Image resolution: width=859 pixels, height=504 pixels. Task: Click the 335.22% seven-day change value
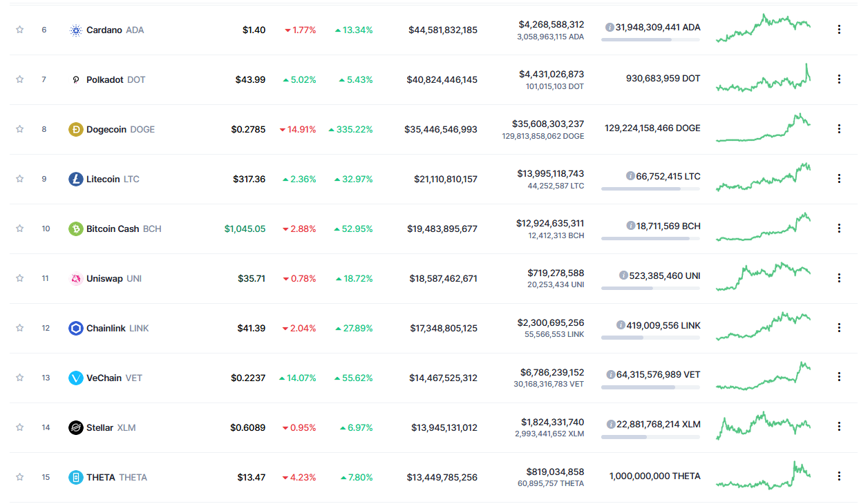click(350, 130)
